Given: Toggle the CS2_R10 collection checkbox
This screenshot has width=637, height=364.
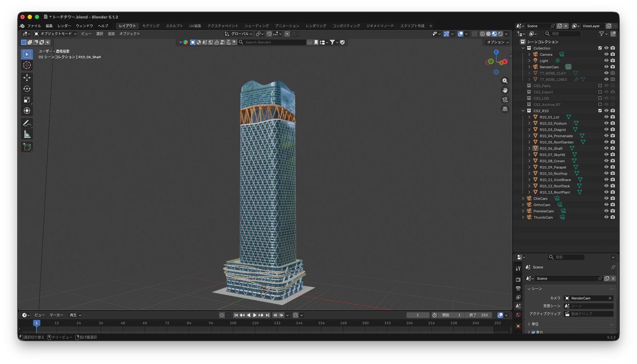Looking at the screenshot, I should (x=600, y=110).
